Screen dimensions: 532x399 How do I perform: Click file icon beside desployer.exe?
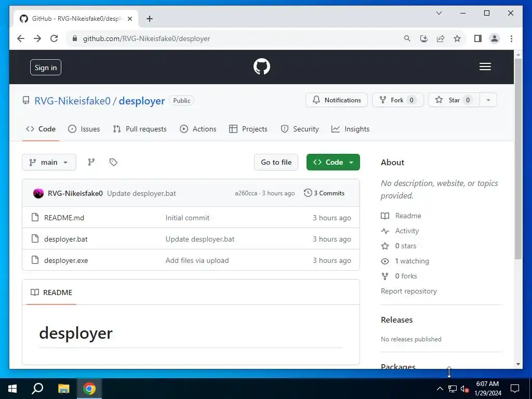click(35, 260)
